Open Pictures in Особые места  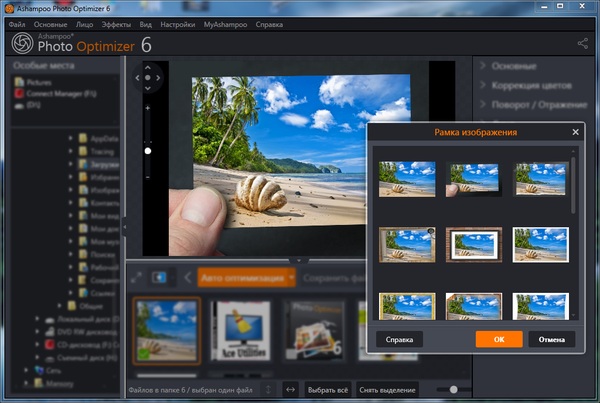40,83
